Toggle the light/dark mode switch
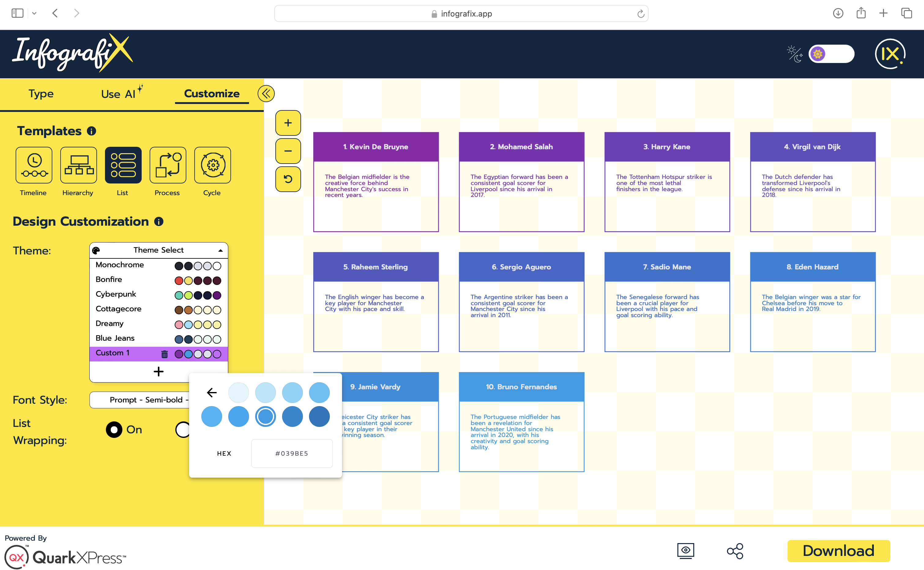Image resolution: width=924 pixels, height=570 pixels. coord(831,54)
